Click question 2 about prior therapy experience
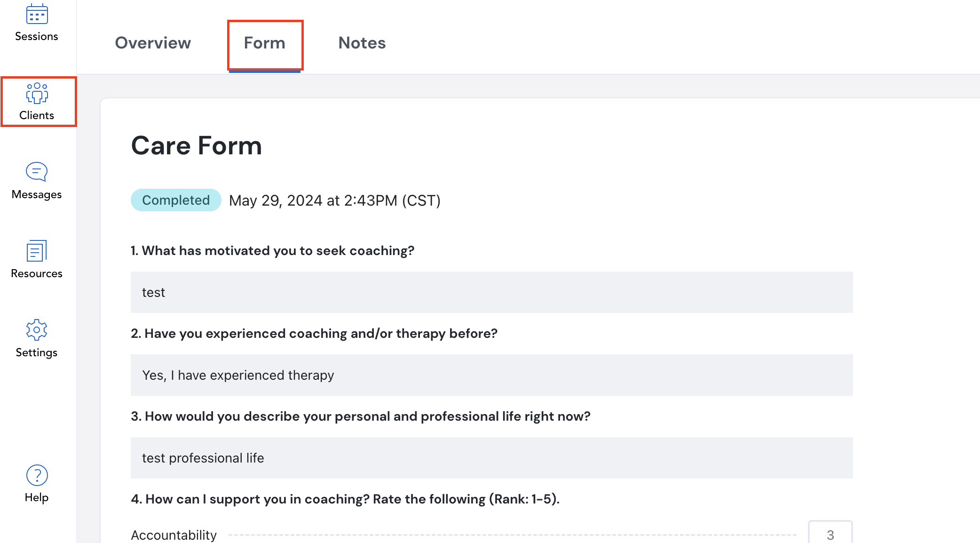 coord(314,334)
